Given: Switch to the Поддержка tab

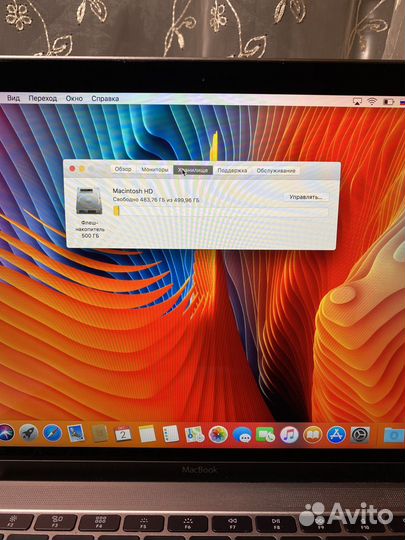Looking at the screenshot, I should tap(232, 170).
